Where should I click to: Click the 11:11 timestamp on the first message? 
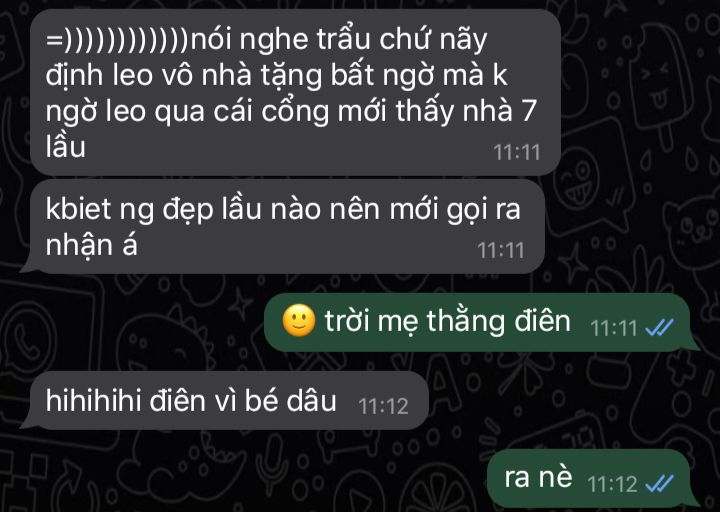517,152
